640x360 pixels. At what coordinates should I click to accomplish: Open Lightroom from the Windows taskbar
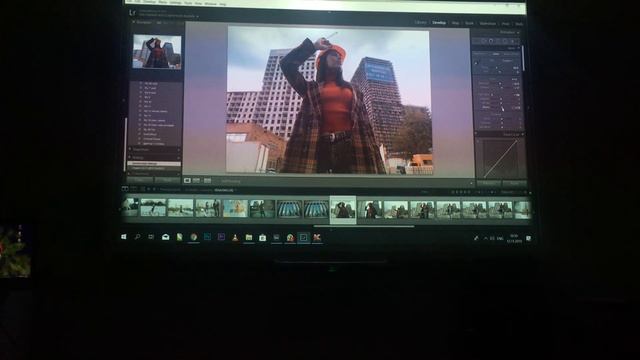point(304,237)
